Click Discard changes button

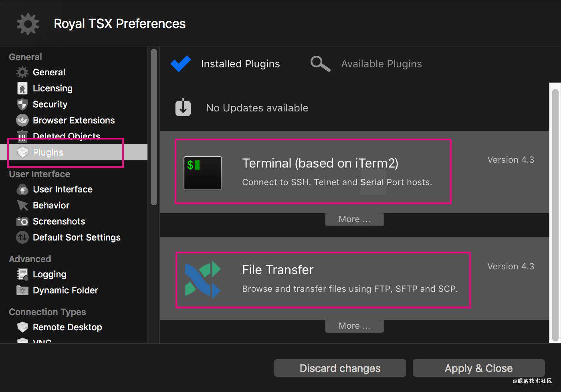click(x=340, y=368)
